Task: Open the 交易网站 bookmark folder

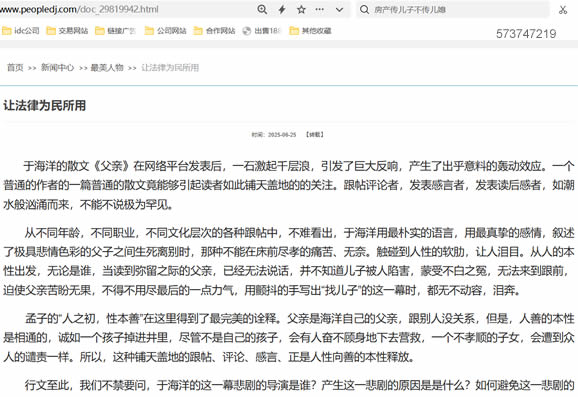Action: pyautogui.click(x=67, y=31)
